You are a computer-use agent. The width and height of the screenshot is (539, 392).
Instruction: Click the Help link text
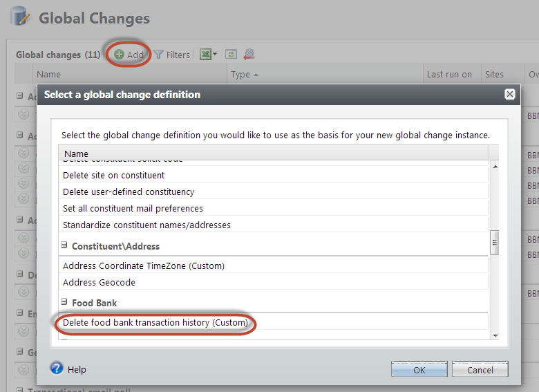tap(77, 369)
